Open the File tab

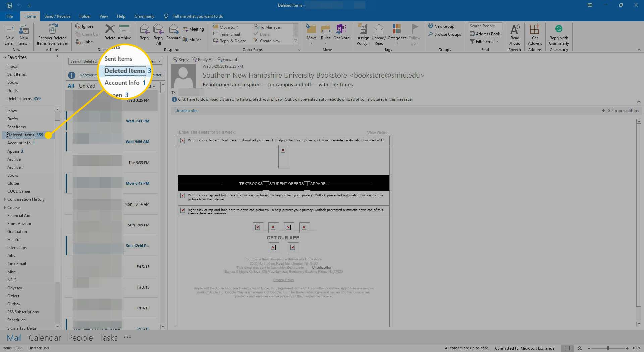10,16
